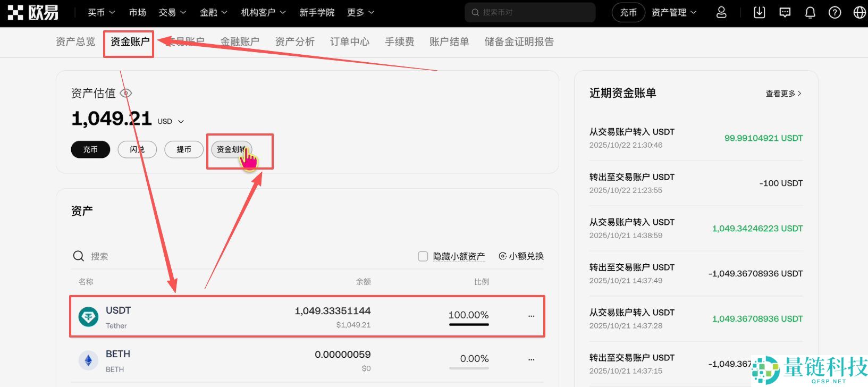This screenshot has width=868, height=387.
Task: Switch to the 储备金证明报告 tab
Action: (x=519, y=41)
